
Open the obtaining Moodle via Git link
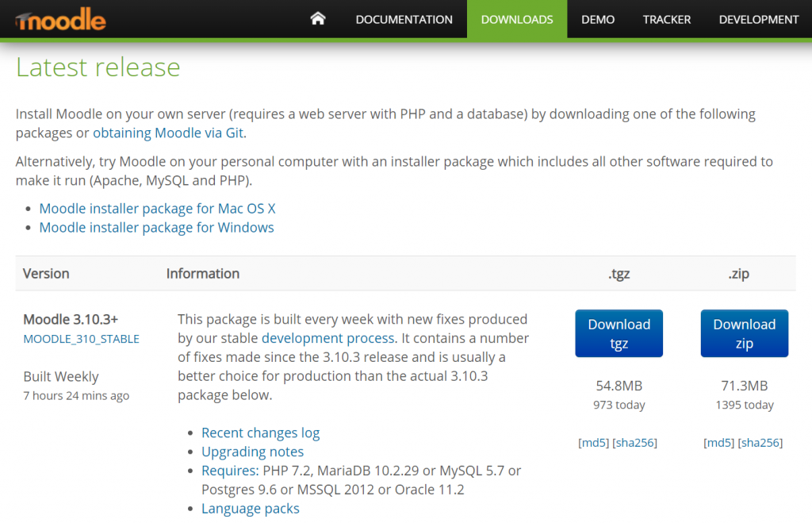(x=168, y=133)
